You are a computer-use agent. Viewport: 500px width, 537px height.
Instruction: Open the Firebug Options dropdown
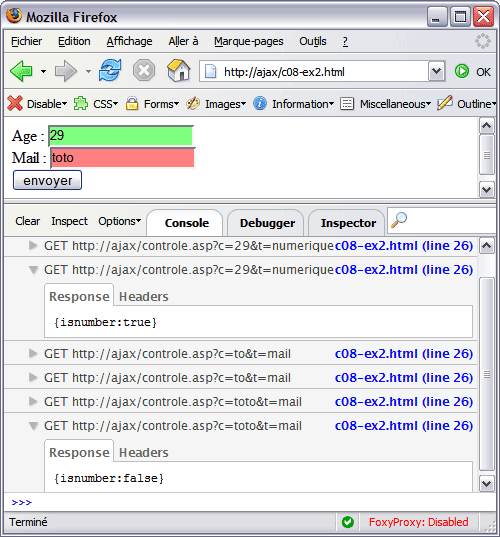[120, 221]
